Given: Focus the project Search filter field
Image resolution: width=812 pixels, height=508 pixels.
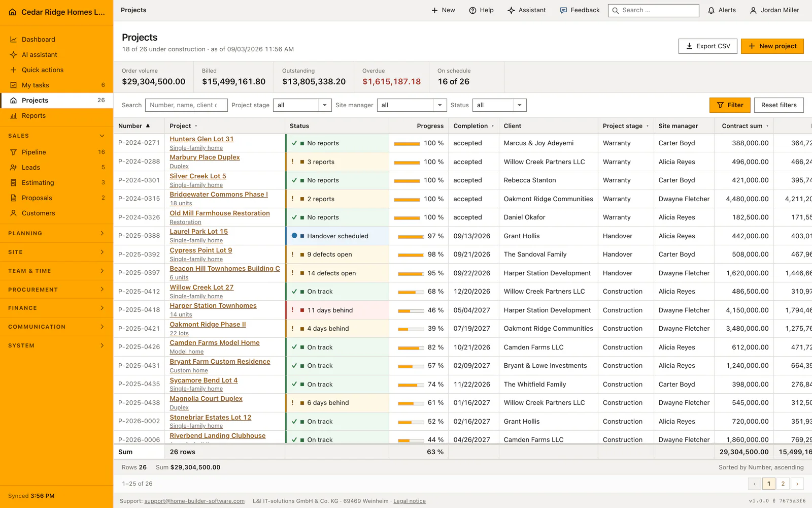Looking at the screenshot, I should pyautogui.click(x=186, y=105).
